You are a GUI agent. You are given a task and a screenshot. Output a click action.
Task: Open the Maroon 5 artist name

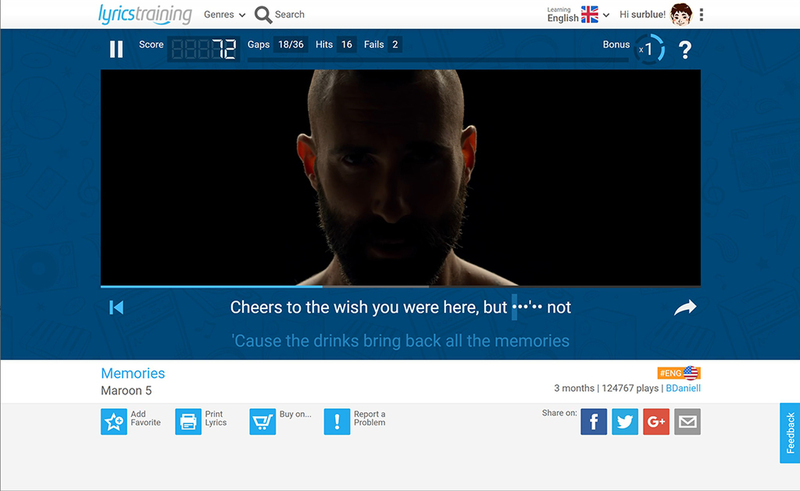coord(126,391)
